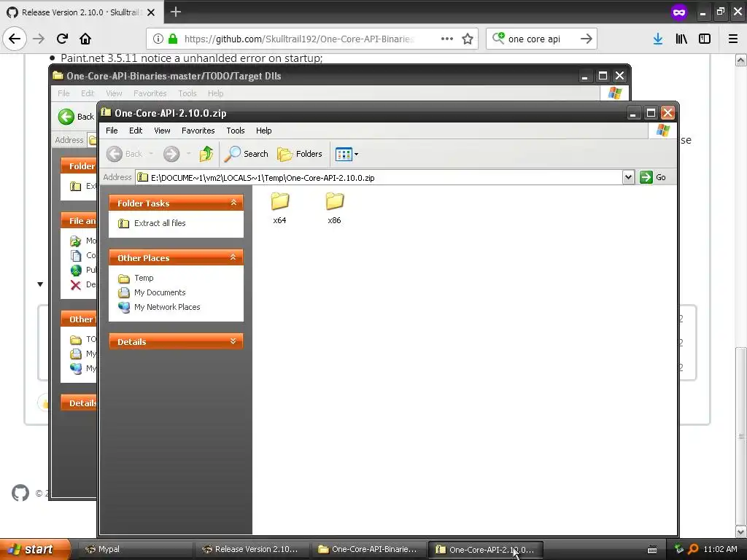The width and height of the screenshot is (747, 560).
Task: Open My Network Places link
Action: pyautogui.click(x=167, y=307)
